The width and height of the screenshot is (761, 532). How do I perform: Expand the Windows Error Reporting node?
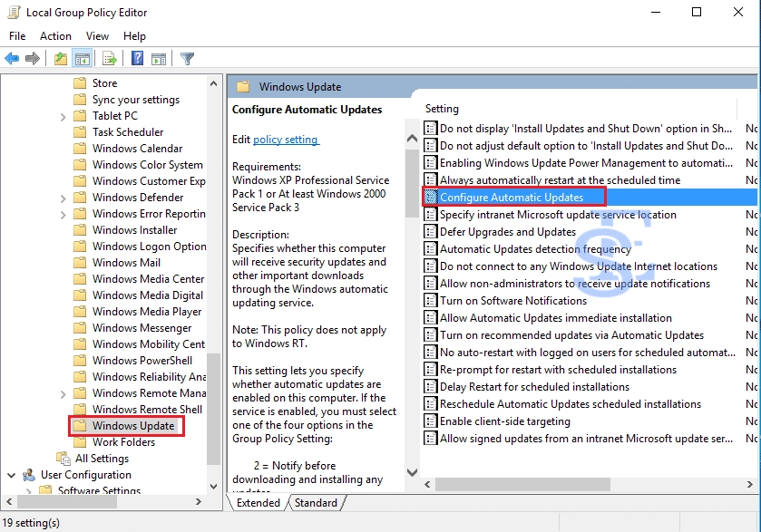pyautogui.click(x=63, y=215)
